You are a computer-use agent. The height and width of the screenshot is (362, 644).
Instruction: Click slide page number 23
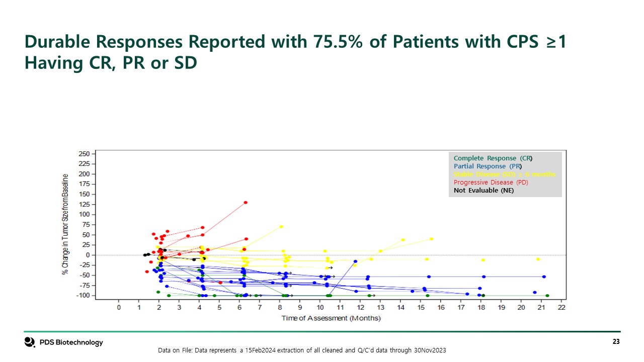coord(616,342)
